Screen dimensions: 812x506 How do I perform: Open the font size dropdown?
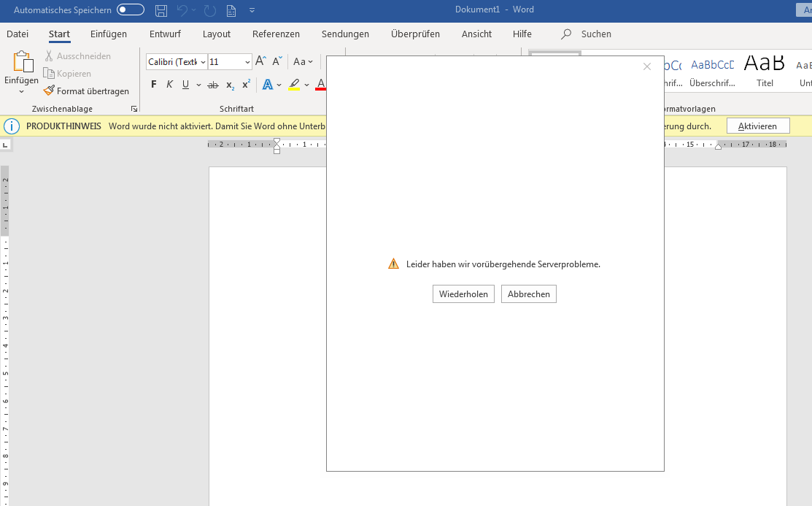tap(247, 63)
